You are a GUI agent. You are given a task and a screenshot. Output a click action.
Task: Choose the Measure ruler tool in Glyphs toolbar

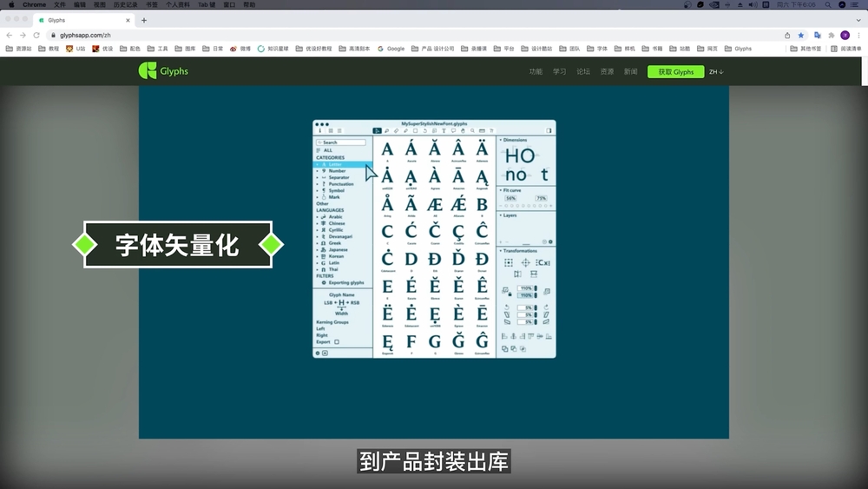click(482, 130)
